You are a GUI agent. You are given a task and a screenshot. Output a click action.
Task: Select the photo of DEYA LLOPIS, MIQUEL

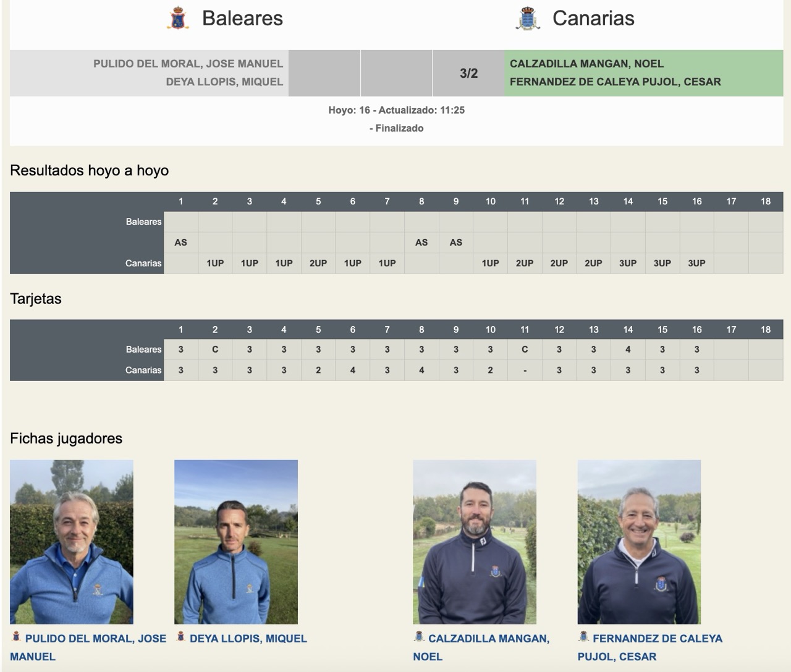tap(236, 544)
